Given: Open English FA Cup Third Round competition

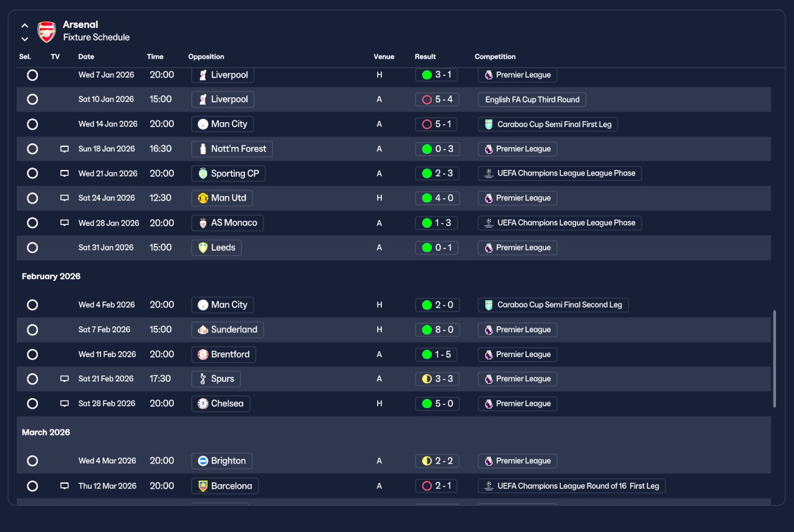Looking at the screenshot, I should pyautogui.click(x=532, y=99).
